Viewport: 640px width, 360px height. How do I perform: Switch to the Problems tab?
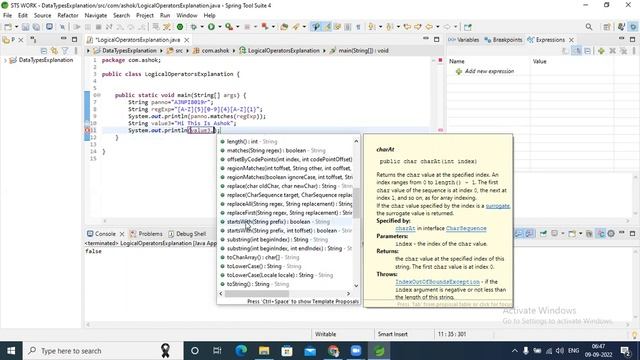[146, 234]
